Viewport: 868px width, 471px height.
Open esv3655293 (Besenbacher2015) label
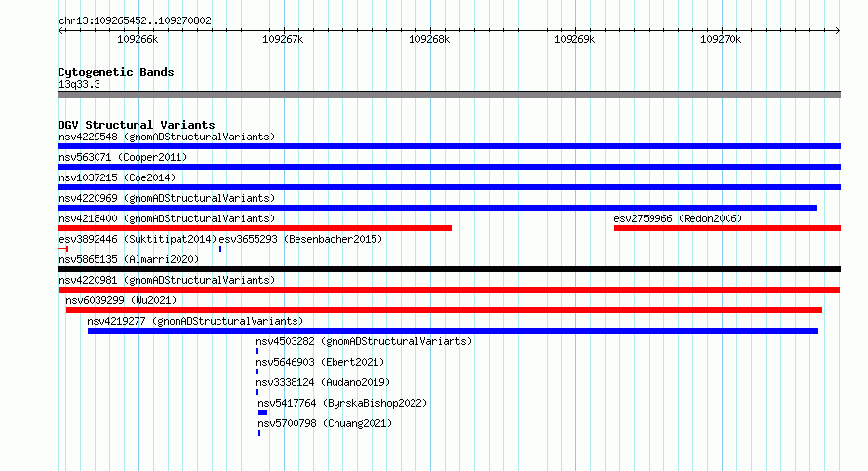(300, 239)
